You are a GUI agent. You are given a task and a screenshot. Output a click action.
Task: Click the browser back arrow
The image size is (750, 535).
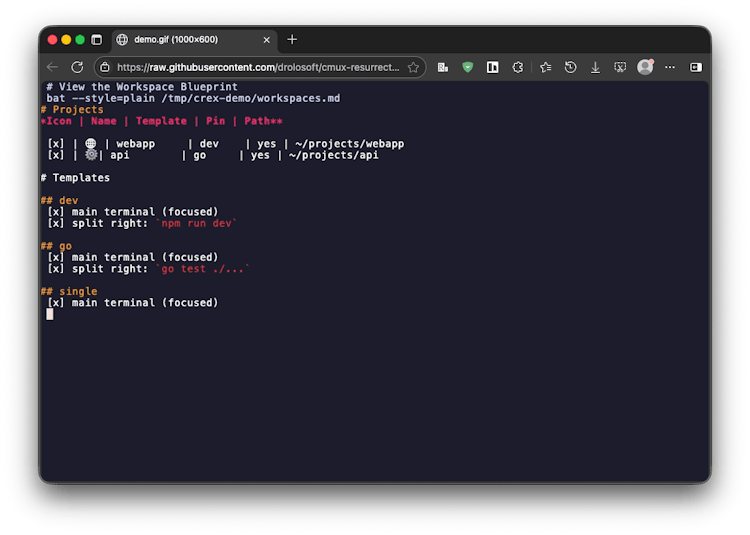click(53, 67)
